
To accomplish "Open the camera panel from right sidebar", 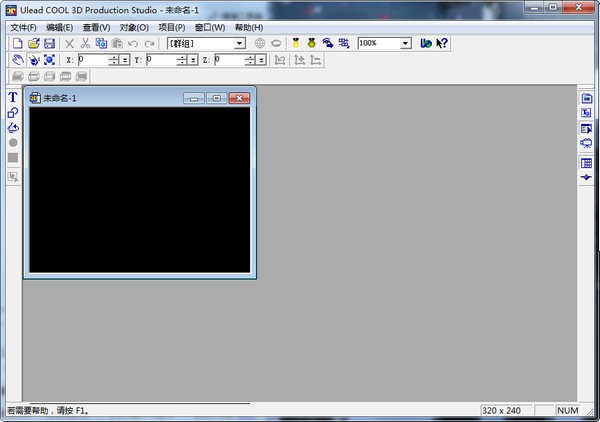I will point(586,144).
